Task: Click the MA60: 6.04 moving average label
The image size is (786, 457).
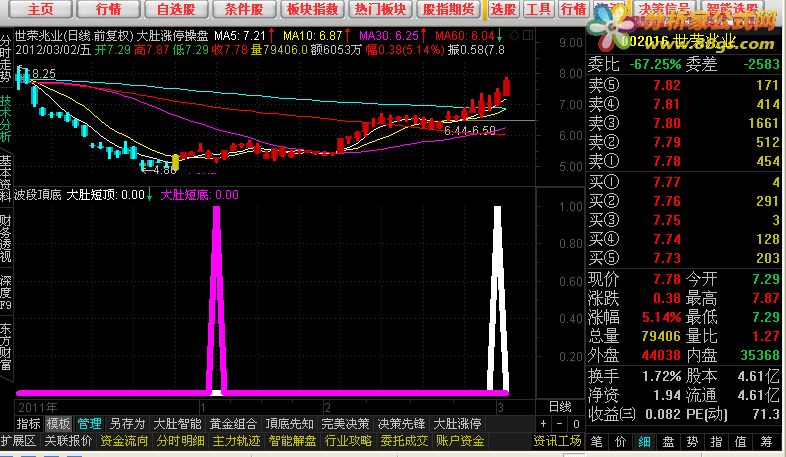Action: [x=465, y=36]
